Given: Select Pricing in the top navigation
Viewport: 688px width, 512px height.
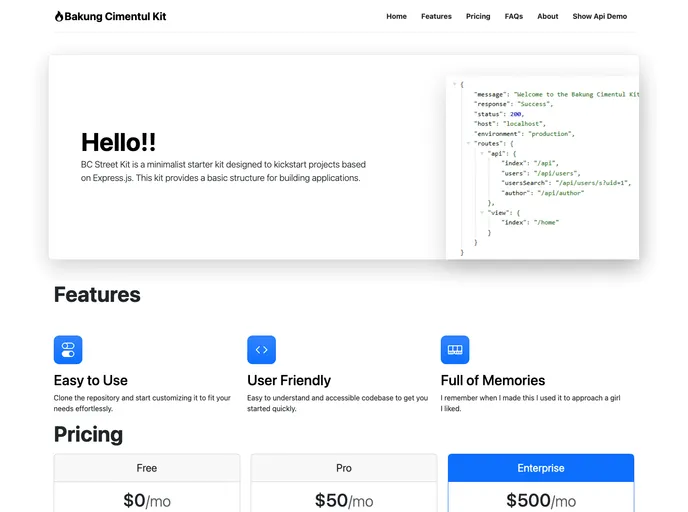Looking at the screenshot, I should click(478, 16).
